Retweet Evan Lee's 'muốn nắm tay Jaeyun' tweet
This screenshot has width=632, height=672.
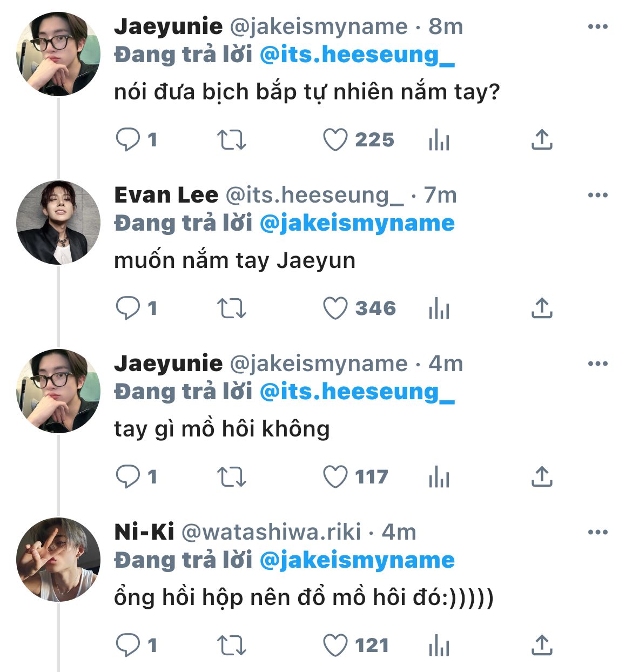tap(231, 308)
